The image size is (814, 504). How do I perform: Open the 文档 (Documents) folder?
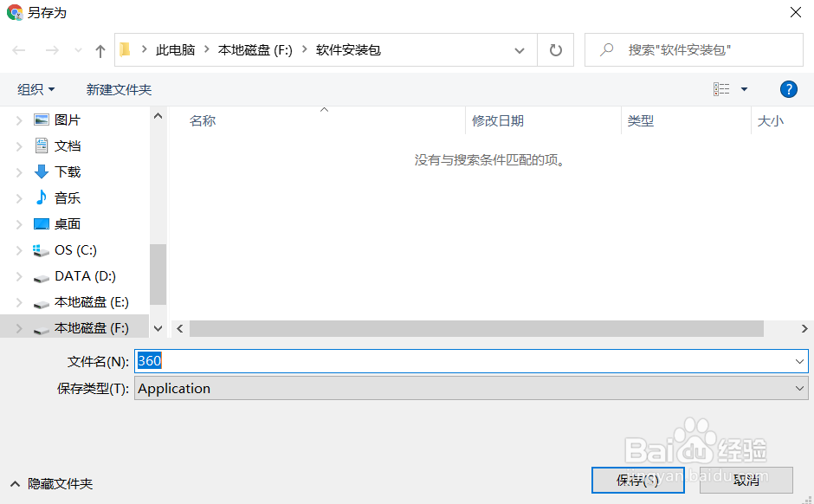(x=68, y=145)
